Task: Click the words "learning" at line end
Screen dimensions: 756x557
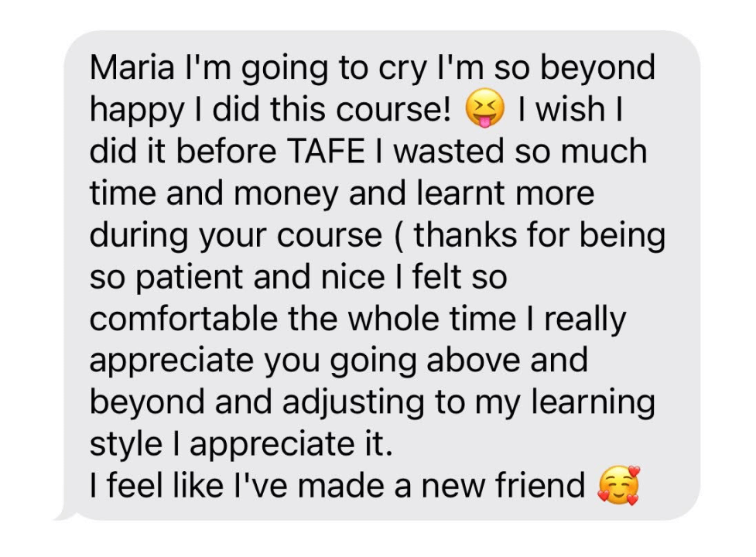Action: (x=593, y=404)
